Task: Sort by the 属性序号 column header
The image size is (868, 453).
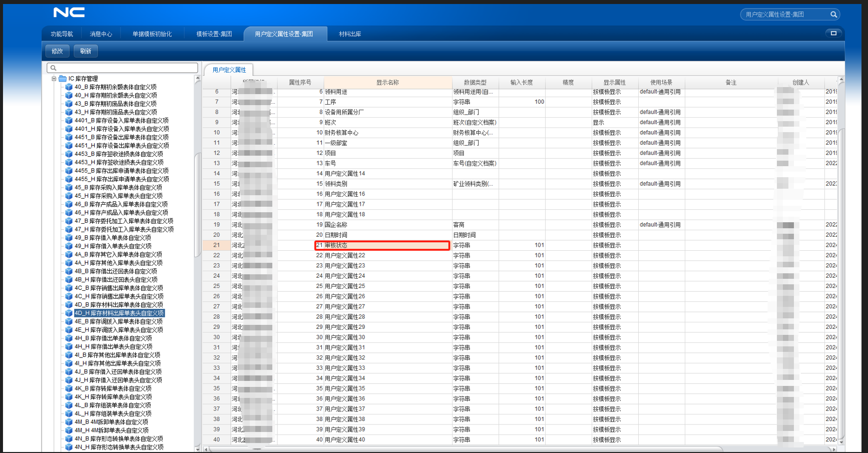Action: point(300,83)
